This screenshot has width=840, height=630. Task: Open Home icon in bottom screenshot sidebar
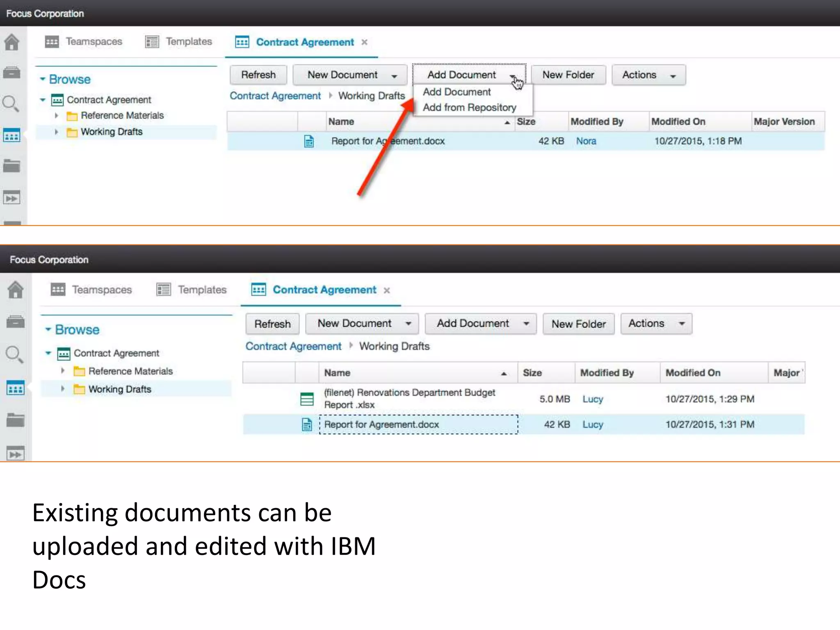pyautogui.click(x=16, y=290)
